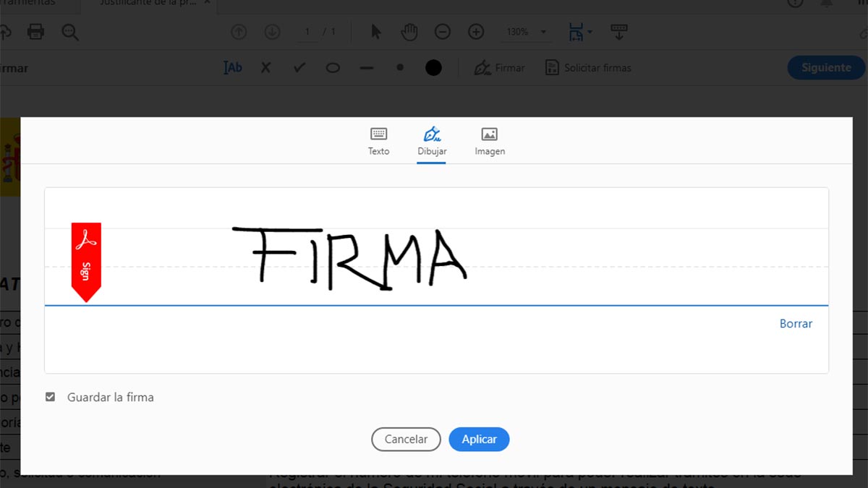The height and width of the screenshot is (488, 868).
Task: Expand the 130% zoom level dropdown
Action: point(543,33)
